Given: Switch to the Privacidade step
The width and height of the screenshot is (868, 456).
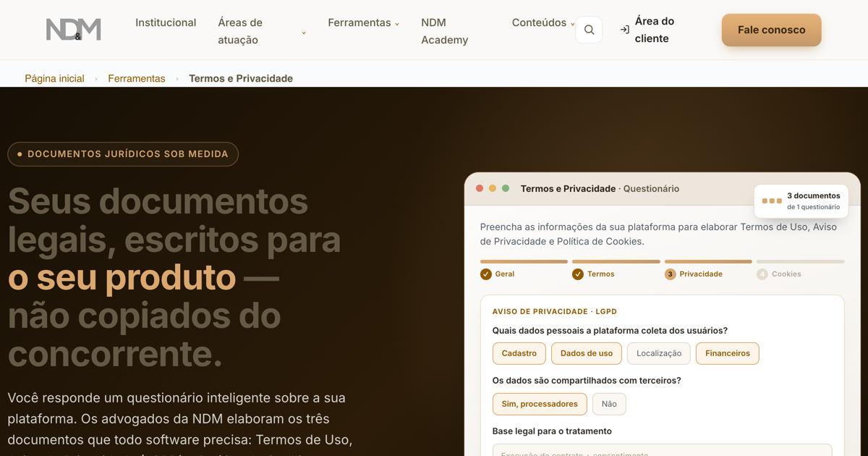Looking at the screenshot, I should [694, 274].
